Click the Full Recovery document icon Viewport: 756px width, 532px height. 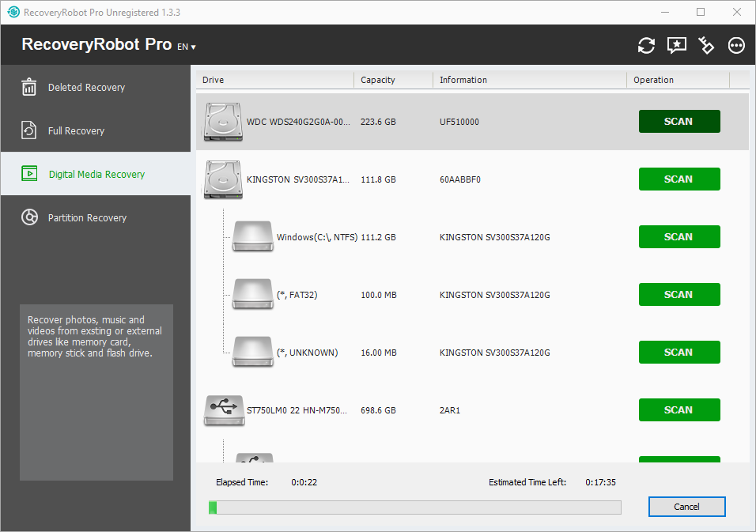[29, 130]
